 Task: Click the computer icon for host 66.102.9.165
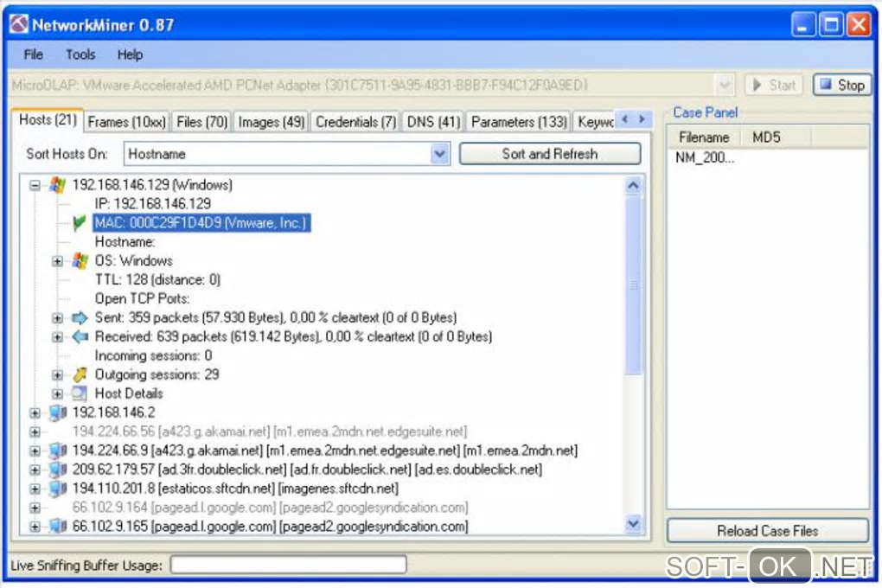pyautogui.click(x=58, y=526)
